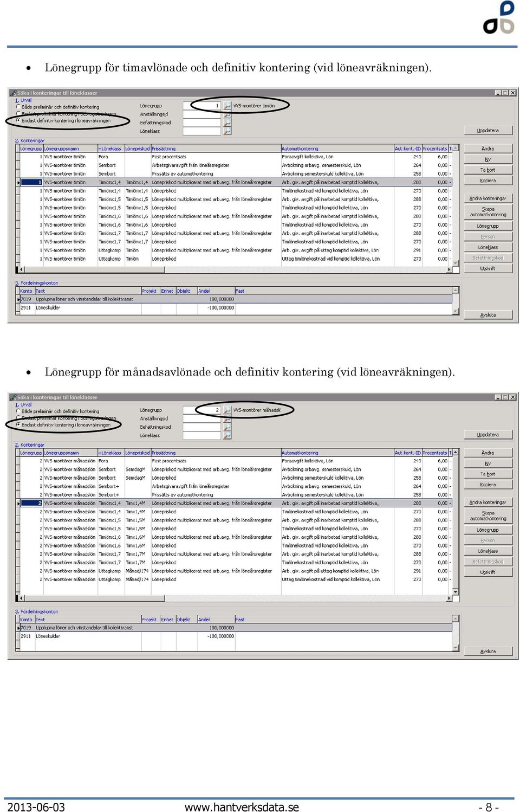
Task: Sort by Lönegruppsnamn column in timlön window
Action: pos(70,149)
